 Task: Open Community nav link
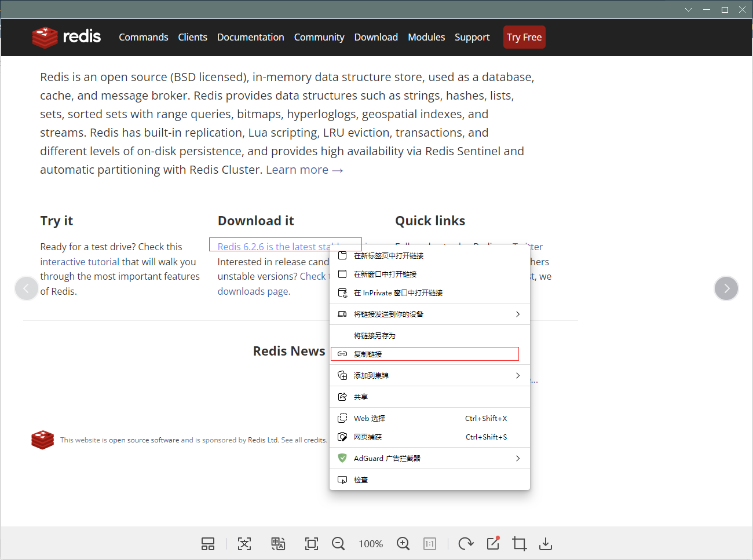[x=319, y=37]
